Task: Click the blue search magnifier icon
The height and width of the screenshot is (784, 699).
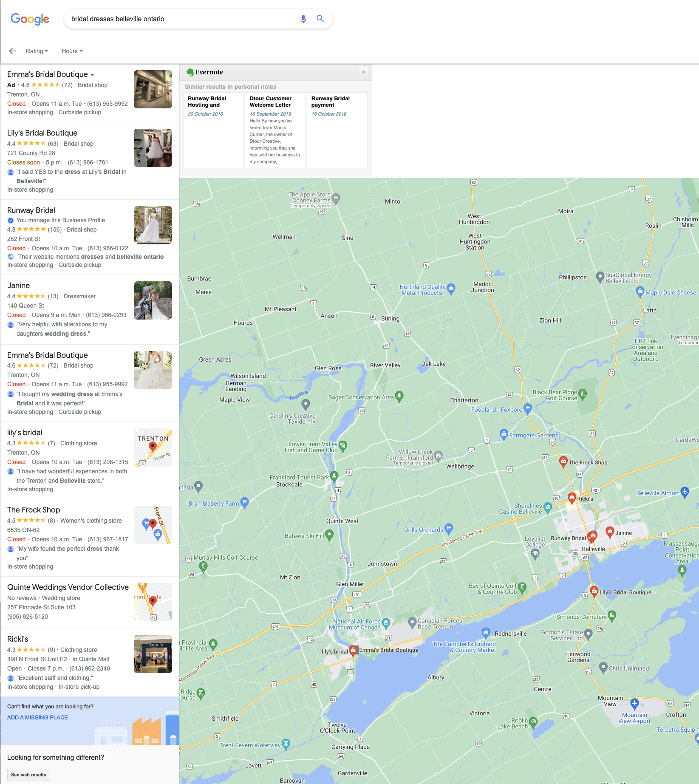Action: tap(320, 19)
